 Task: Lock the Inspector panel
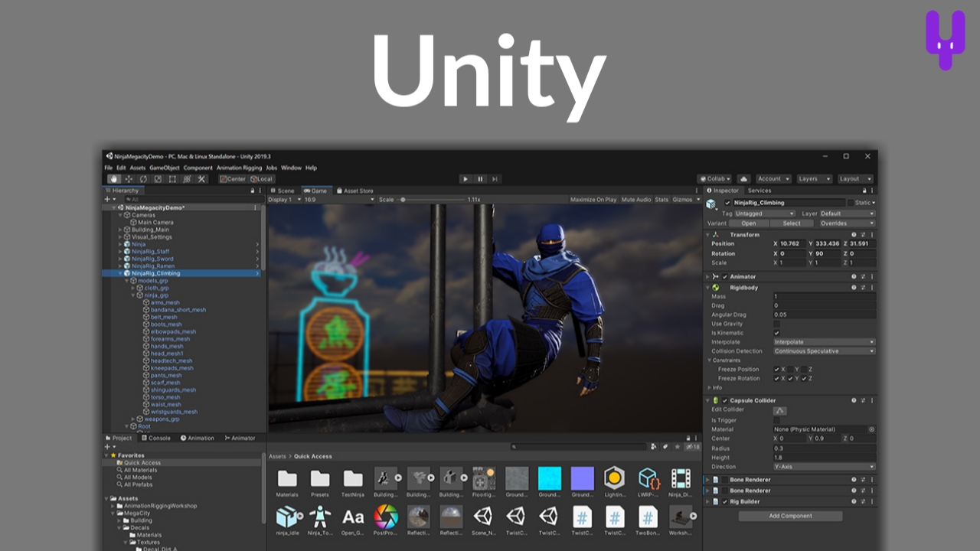pos(864,191)
